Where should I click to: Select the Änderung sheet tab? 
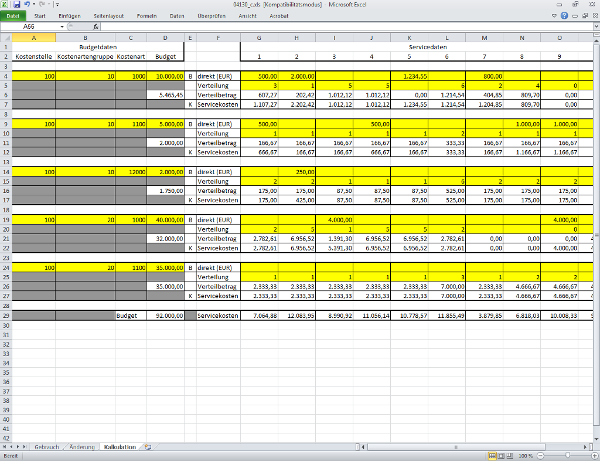(x=83, y=446)
